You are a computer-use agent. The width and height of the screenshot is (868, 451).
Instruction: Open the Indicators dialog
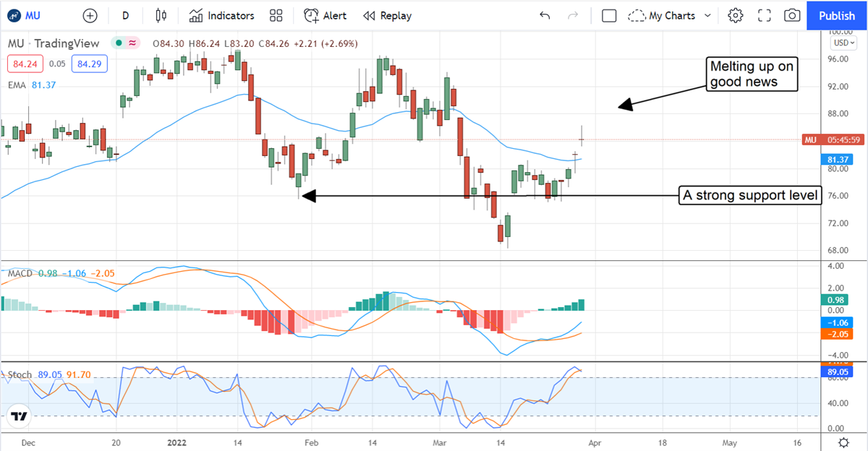pyautogui.click(x=222, y=15)
